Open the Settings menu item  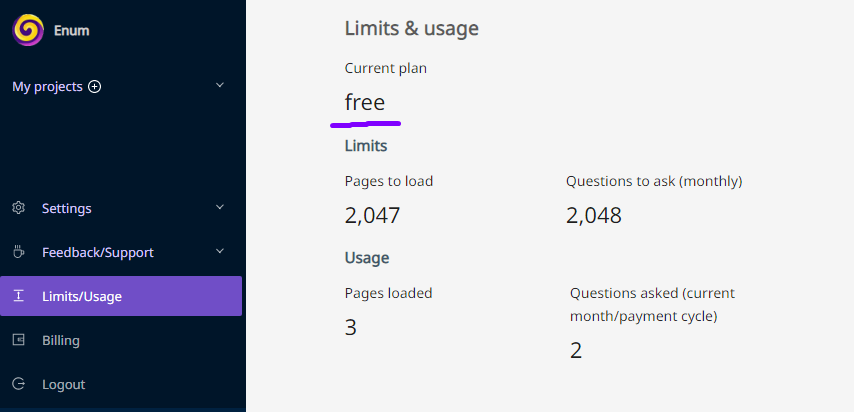click(121, 208)
